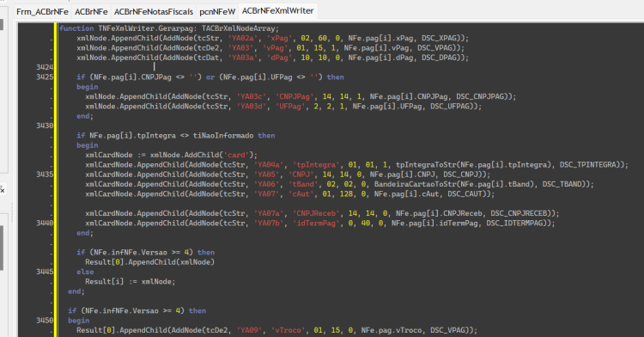Click gutter line number 3450
The width and height of the screenshot is (644, 337).
(45, 321)
